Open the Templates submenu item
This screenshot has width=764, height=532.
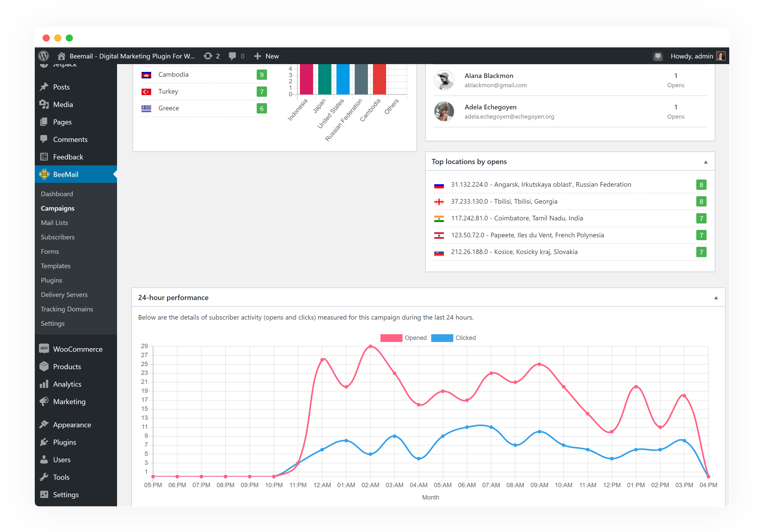pos(56,266)
